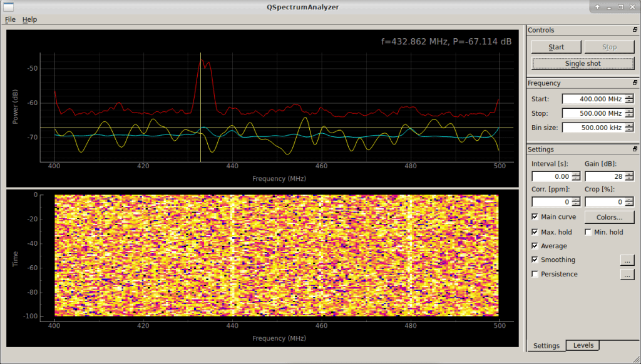The height and width of the screenshot is (364, 641).
Task: Uncheck Max. hold
Action: click(535, 231)
